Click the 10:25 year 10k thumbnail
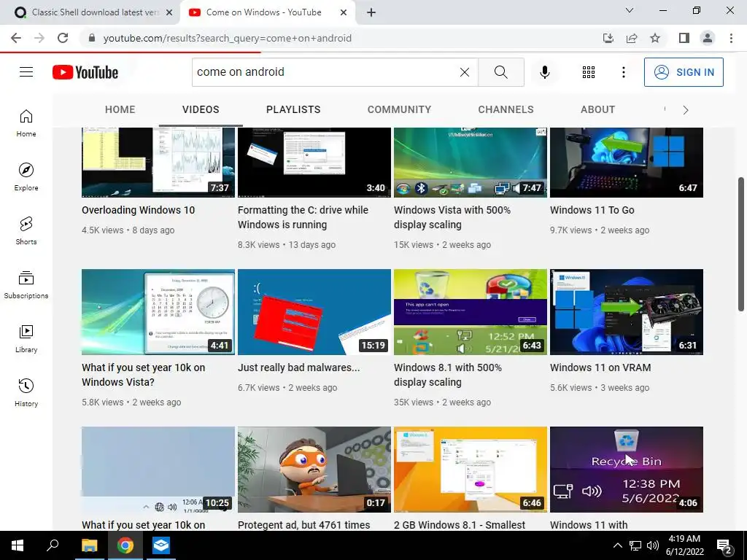 tap(158, 470)
